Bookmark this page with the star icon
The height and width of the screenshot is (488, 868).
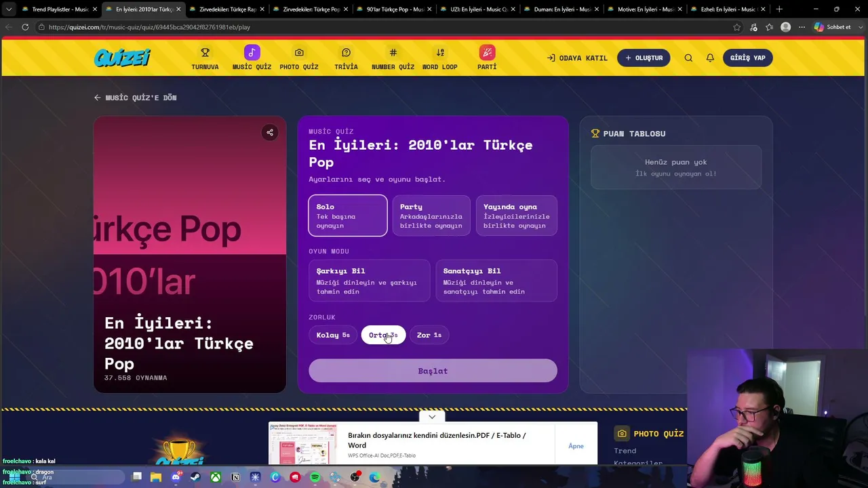737,27
